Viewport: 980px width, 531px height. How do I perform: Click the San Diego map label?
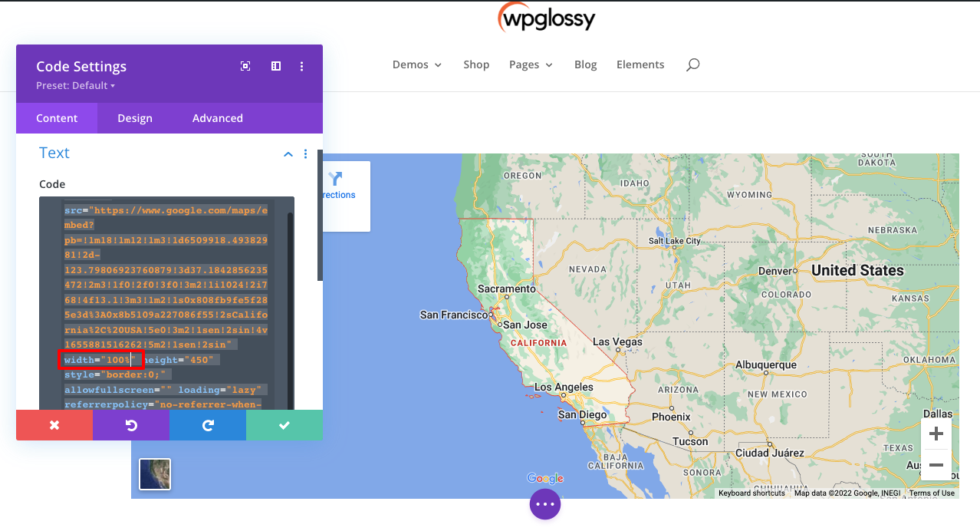tap(582, 414)
